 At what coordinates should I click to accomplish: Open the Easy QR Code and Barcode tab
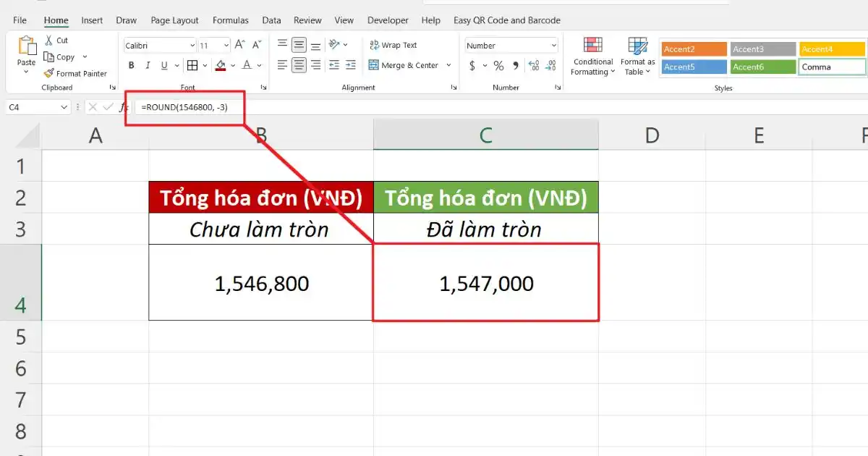507,20
